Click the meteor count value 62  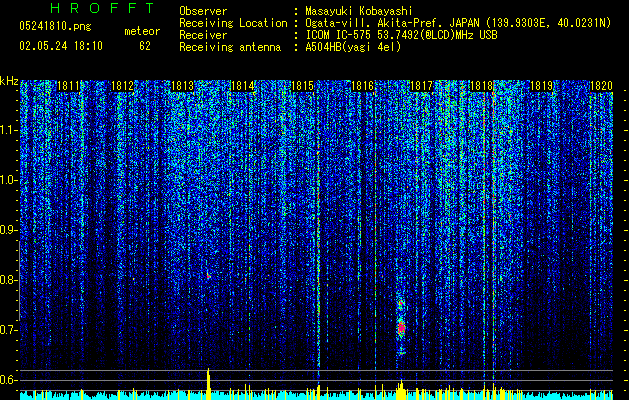coord(145,46)
